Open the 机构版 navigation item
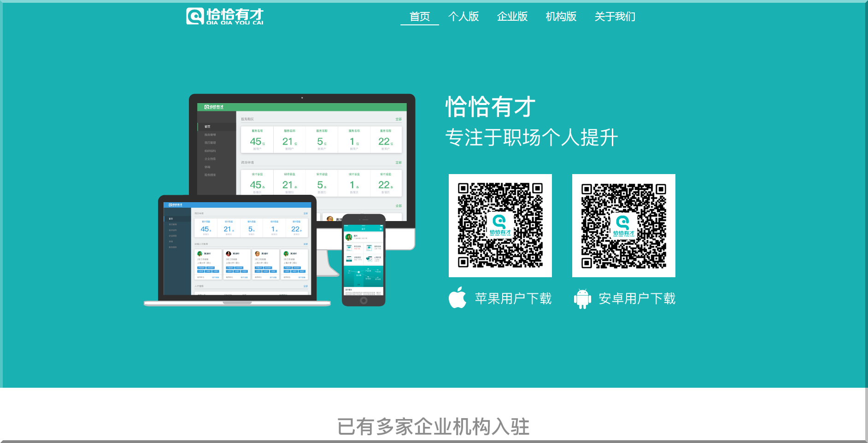 [x=561, y=17]
